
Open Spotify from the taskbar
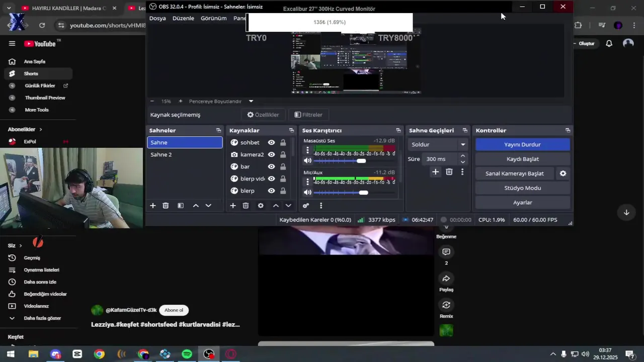point(187,354)
